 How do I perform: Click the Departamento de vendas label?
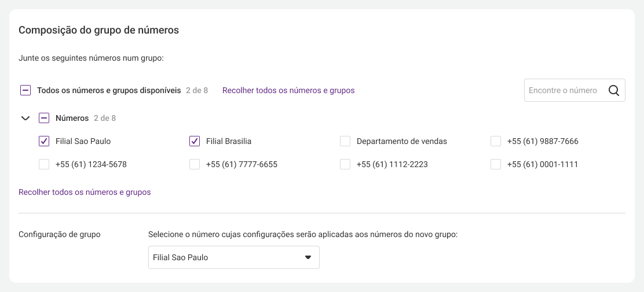pyautogui.click(x=402, y=142)
